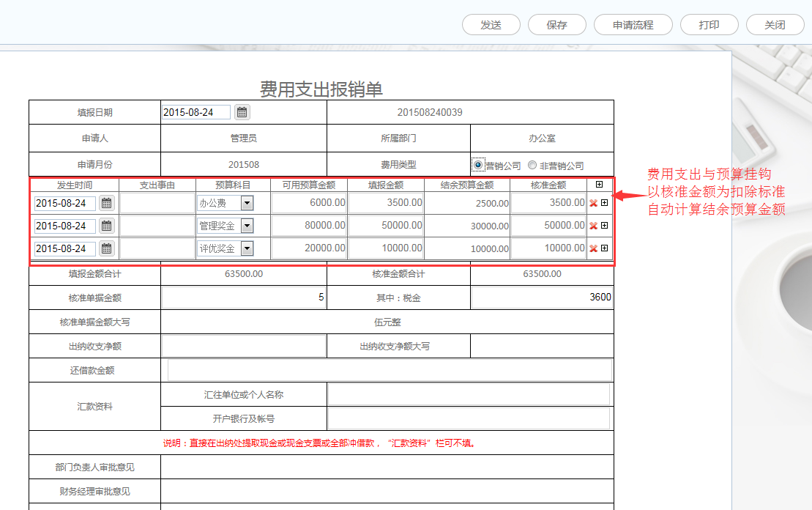Open calendar icon in 办公费 row

(107, 203)
